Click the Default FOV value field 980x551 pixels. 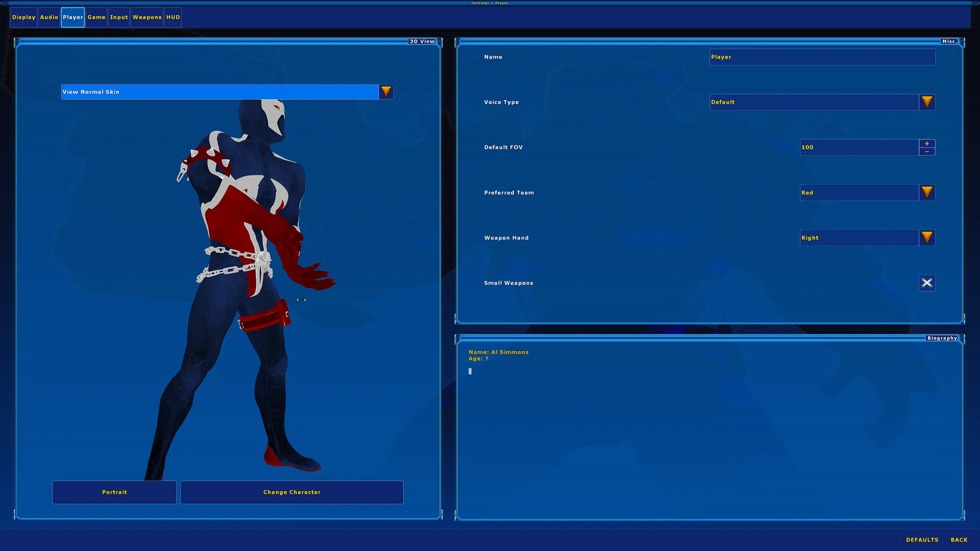coord(859,147)
